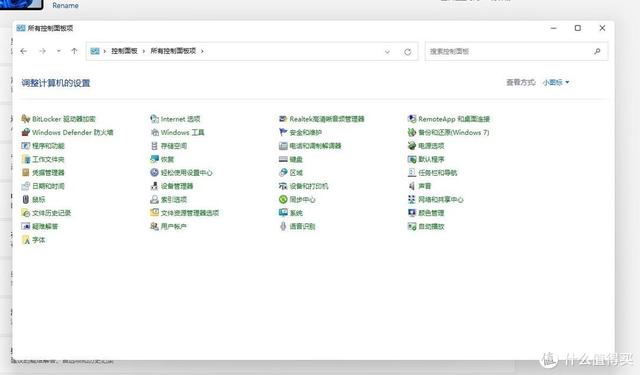This screenshot has height=375, width=640.
Task: Open 安全和维护 flag icon
Action: pyautogui.click(x=283, y=132)
